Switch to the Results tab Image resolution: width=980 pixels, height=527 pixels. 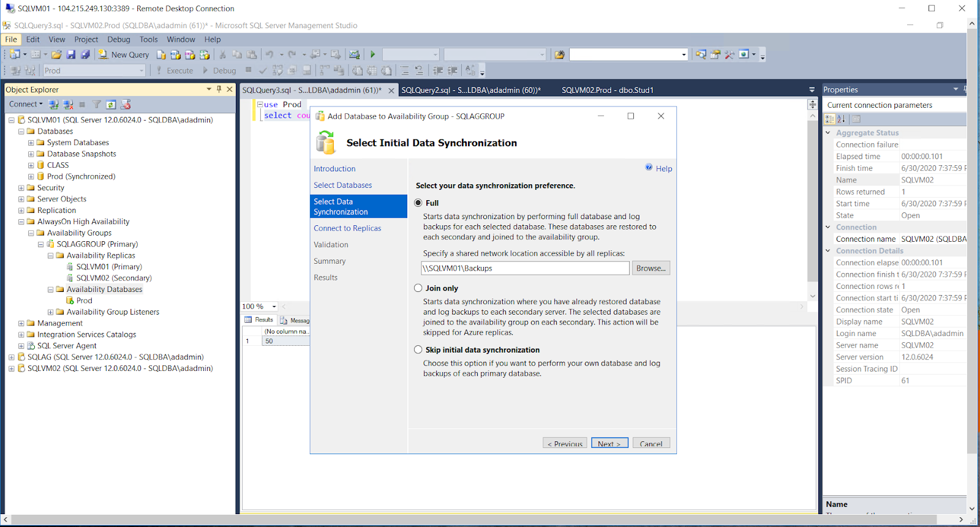click(259, 320)
